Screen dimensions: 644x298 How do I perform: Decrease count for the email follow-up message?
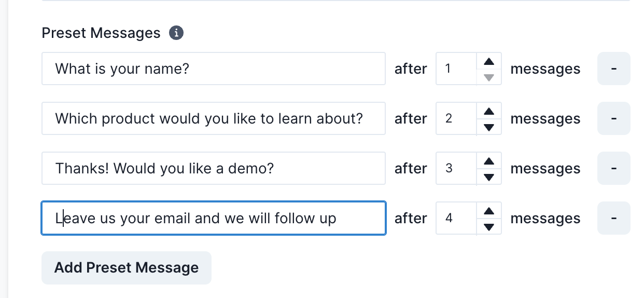[488, 227]
